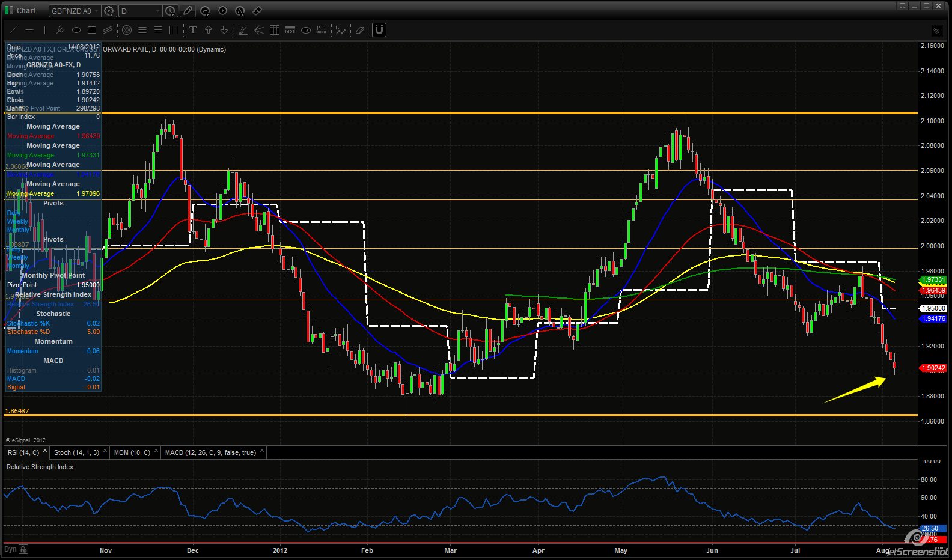Open the Edit Chart pencil tool

[x=188, y=11]
